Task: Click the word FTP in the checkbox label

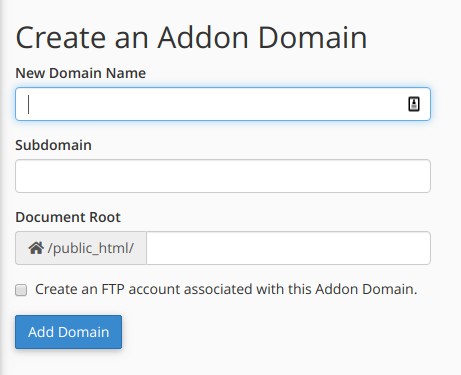Action: coord(113,289)
